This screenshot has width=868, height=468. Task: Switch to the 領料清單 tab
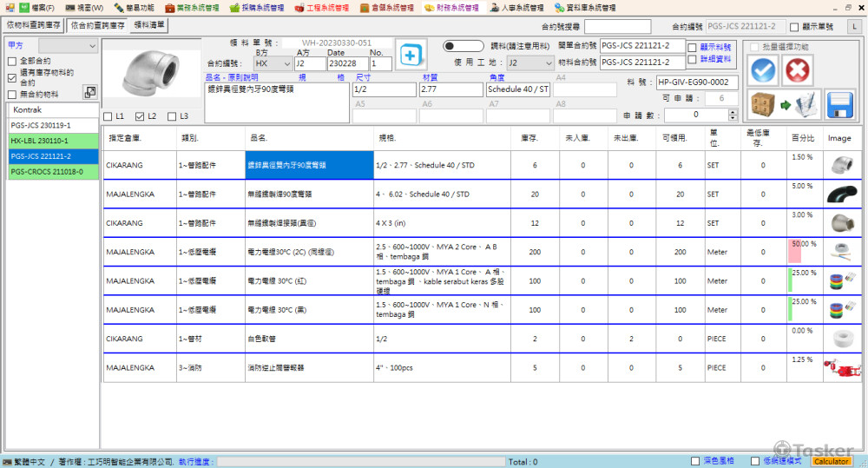[150, 25]
